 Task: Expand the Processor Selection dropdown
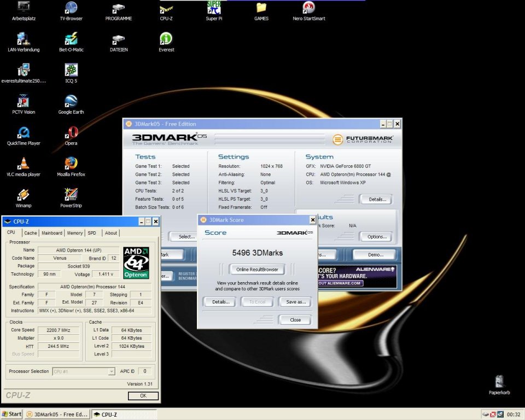tap(112, 371)
